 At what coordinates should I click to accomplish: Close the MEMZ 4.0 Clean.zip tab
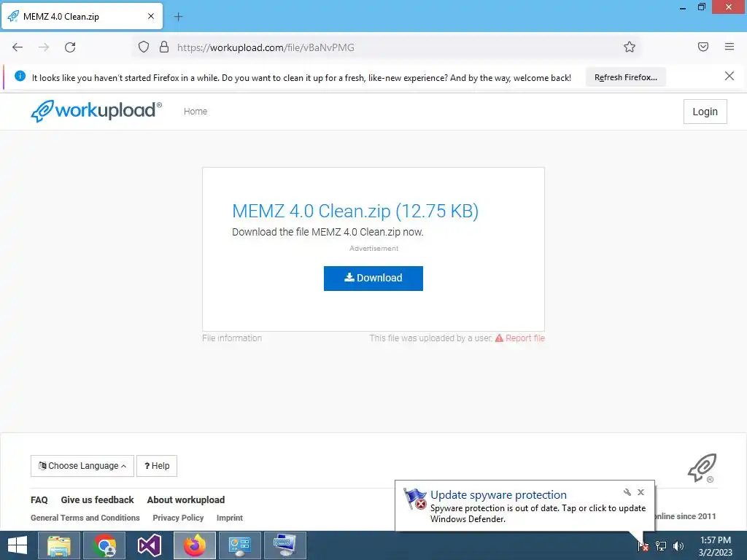click(151, 16)
